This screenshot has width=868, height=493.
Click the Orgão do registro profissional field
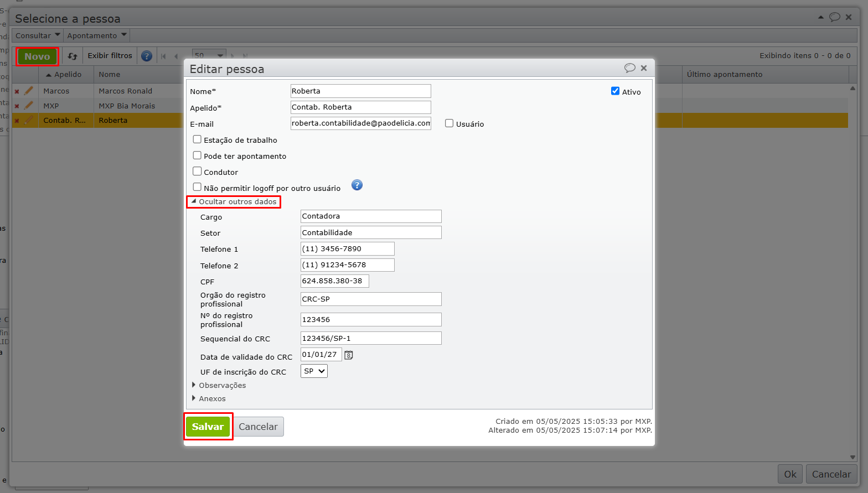pyautogui.click(x=371, y=299)
